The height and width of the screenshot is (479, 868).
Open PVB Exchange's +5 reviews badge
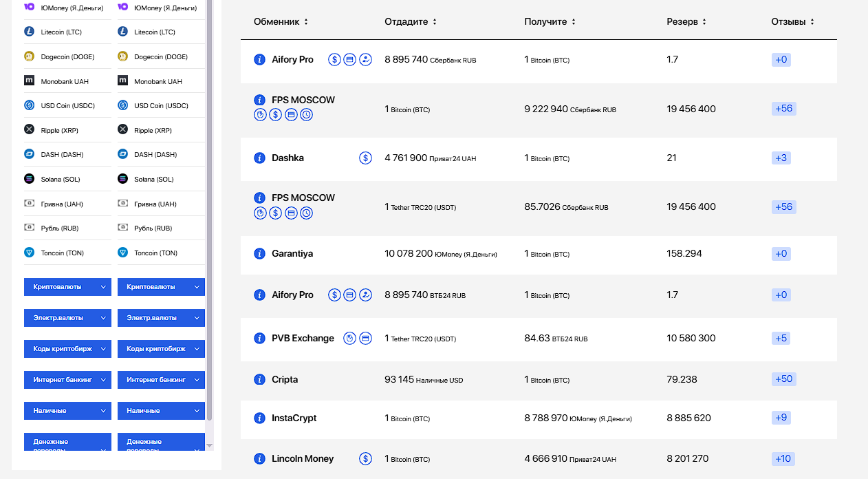click(x=781, y=338)
